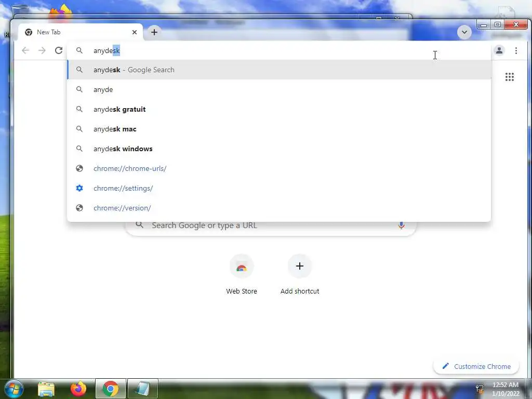Open the tab search dropdown arrow
Viewport: 532px width, 399px height.
pyautogui.click(x=464, y=32)
